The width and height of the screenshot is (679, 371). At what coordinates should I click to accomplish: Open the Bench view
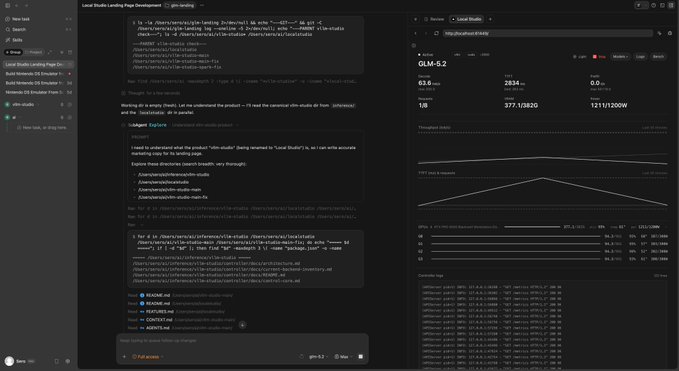[658, 57]
